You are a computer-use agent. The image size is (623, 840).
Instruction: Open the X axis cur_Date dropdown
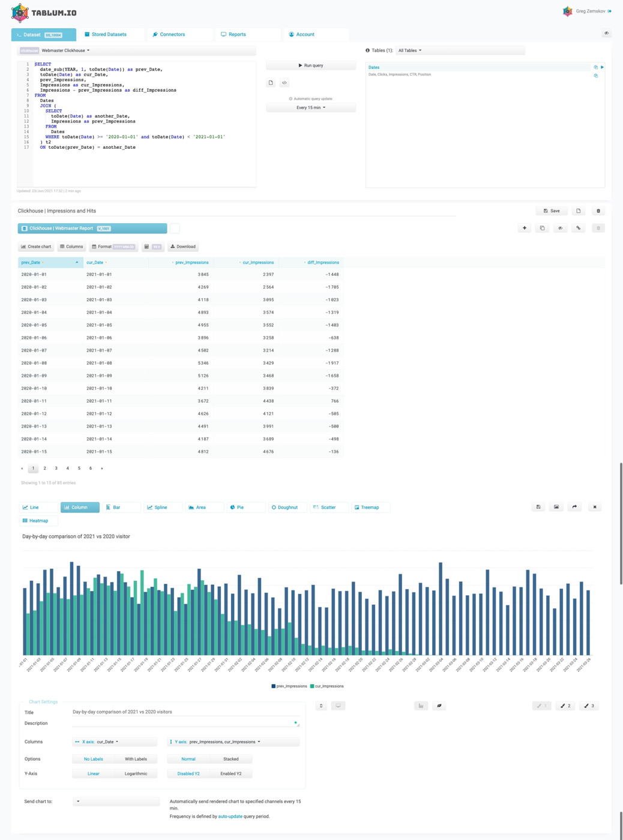115,742
